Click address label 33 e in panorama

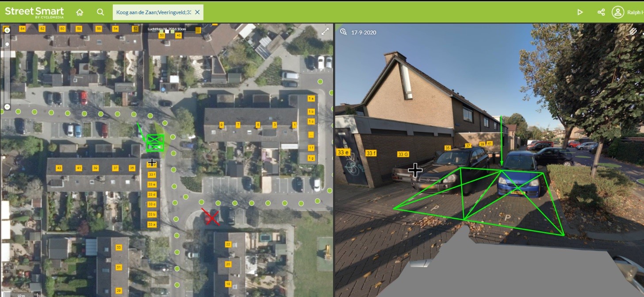(x=343, y=152)
